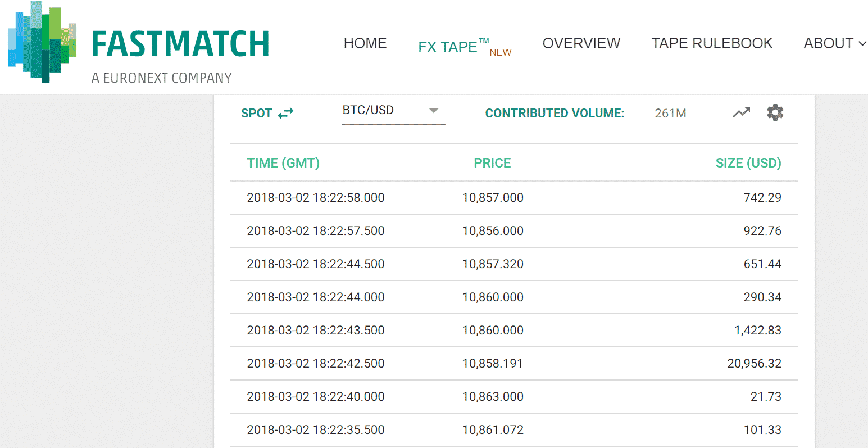Click the FASTMATCH brand name text

pos(180,44)
